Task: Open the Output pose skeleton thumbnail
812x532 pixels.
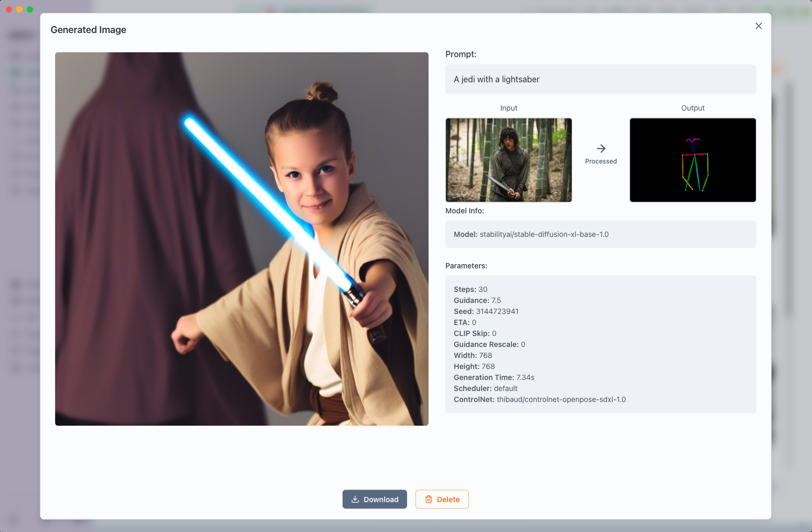Action: tap(692, 160)
